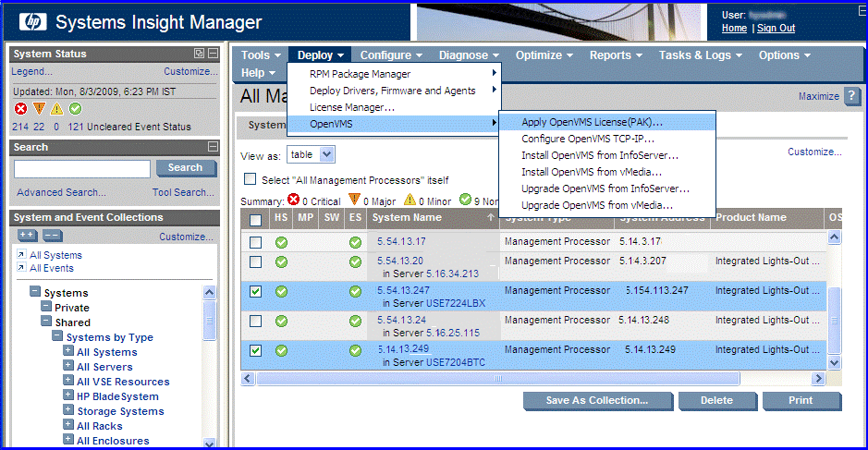Click the health status icon for 5.54.13.20
This screenshot has height=450, width=868.
click(281, 261)
